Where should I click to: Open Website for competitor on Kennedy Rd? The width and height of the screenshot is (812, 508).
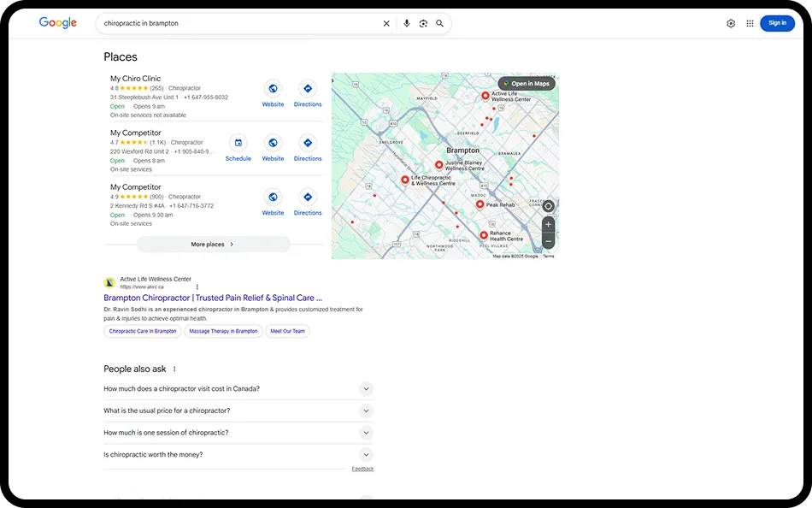(273, 203)
